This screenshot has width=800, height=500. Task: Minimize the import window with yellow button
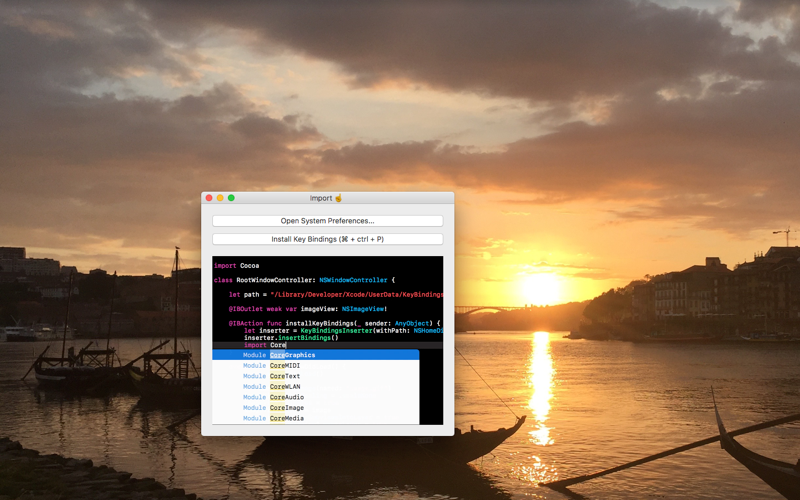[x=220, y=198]
